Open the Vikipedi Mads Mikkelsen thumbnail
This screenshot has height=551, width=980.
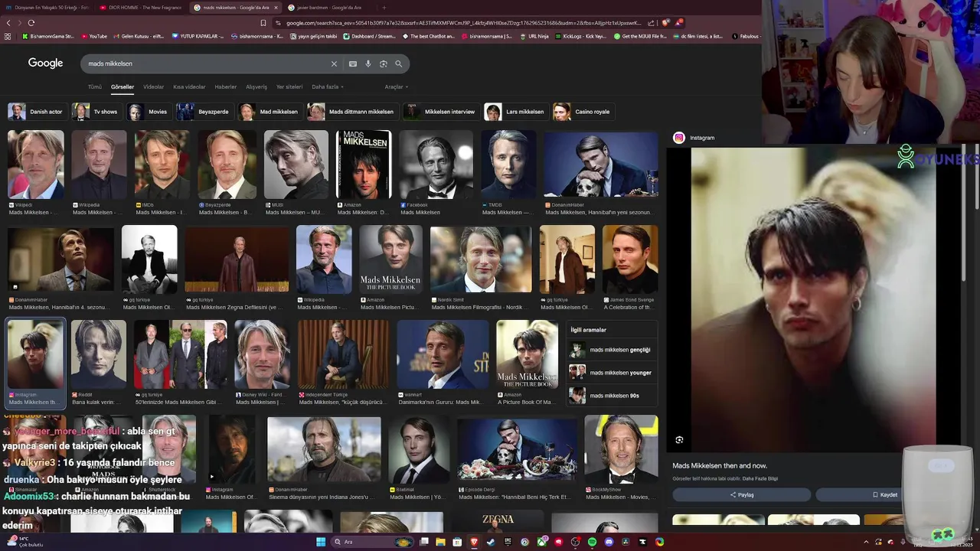[36, 165]
